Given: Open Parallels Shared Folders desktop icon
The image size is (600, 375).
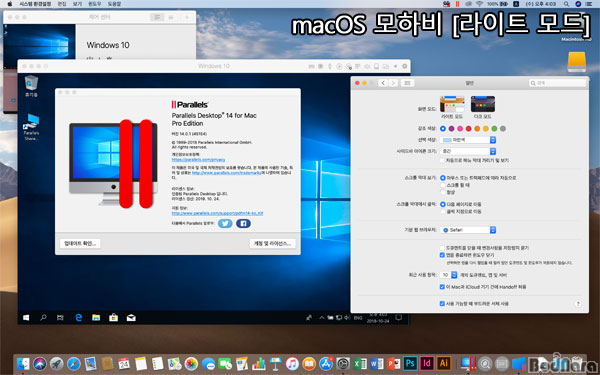Looking at the screenshot, I should pos(31,127).
